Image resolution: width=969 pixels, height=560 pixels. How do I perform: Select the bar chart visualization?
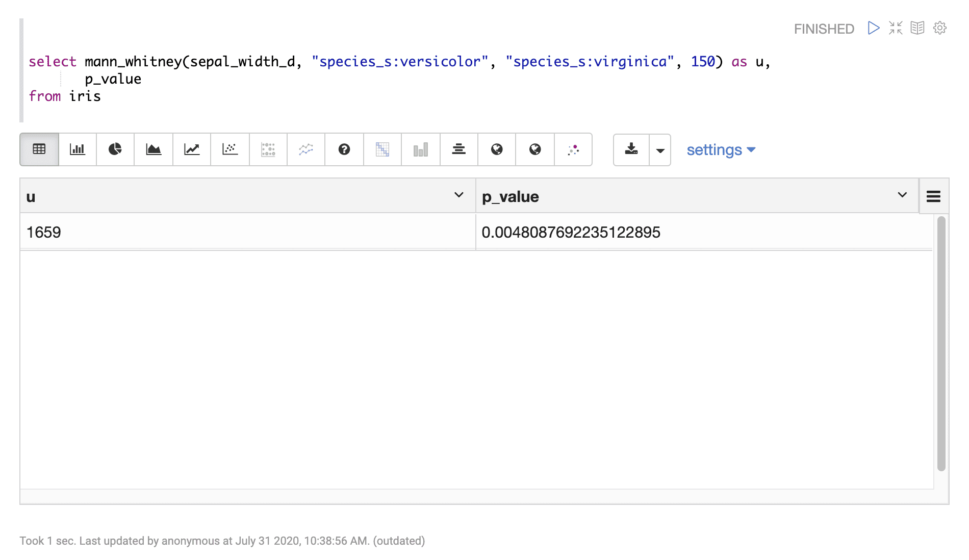point(78,149)
